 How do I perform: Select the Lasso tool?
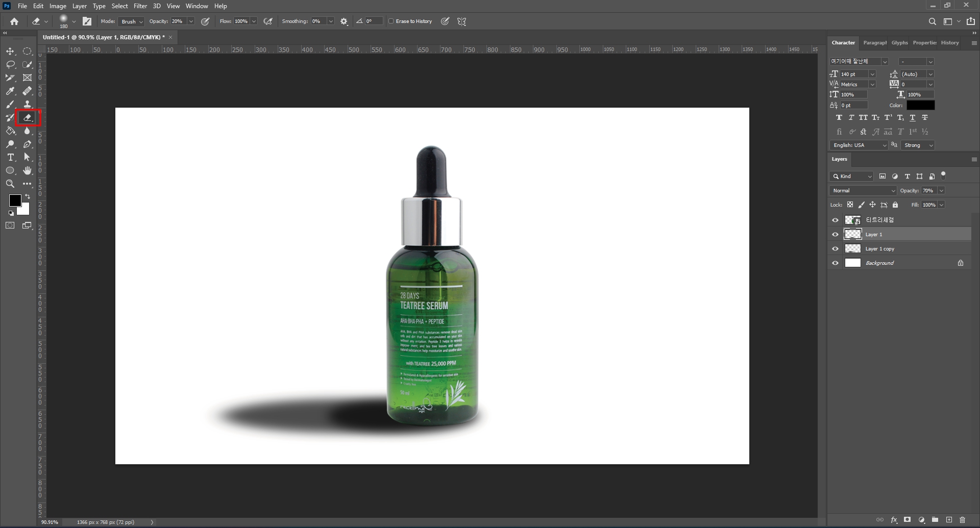point(10,65)
